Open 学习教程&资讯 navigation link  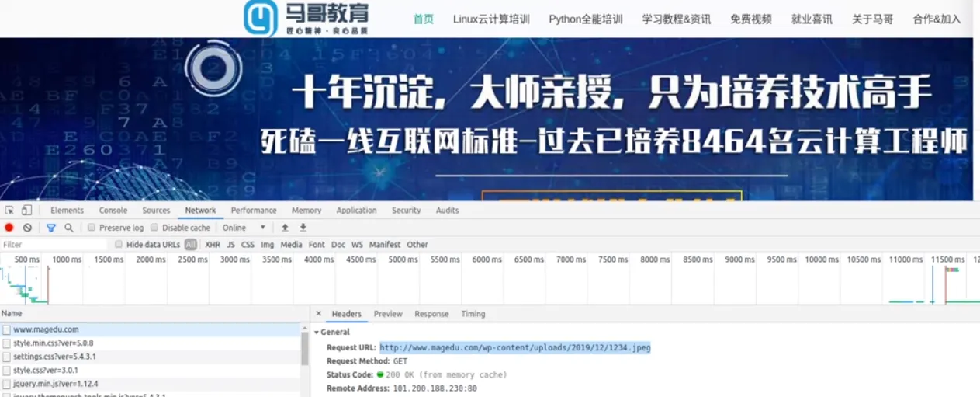[677, 19]
